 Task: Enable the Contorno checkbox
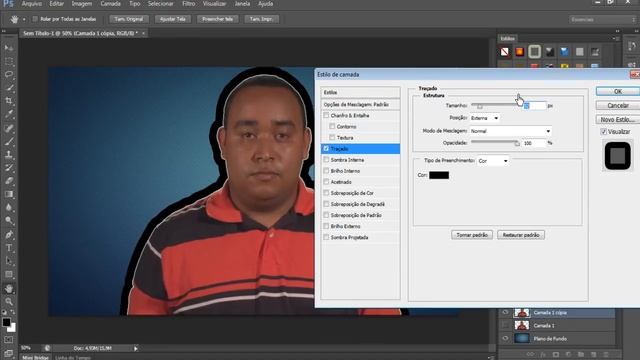pos(332,127)
